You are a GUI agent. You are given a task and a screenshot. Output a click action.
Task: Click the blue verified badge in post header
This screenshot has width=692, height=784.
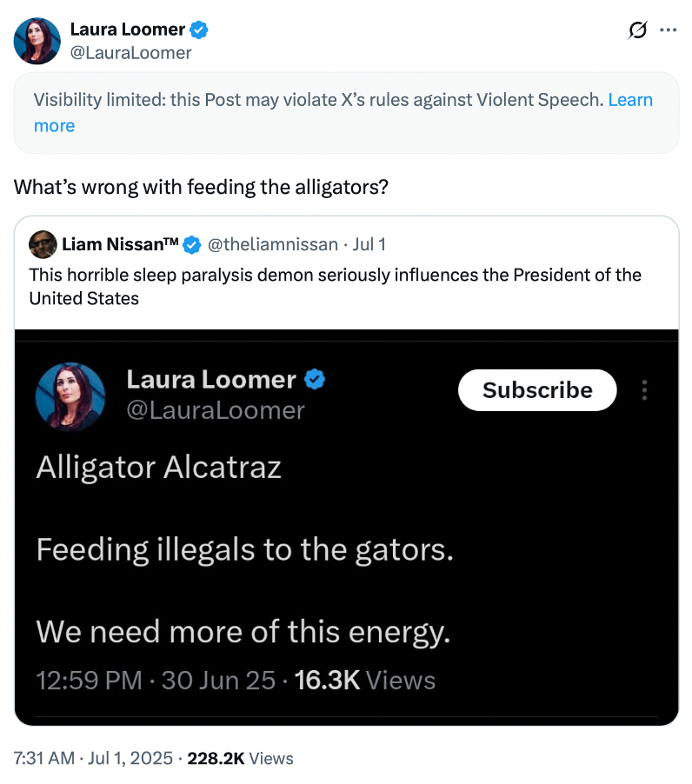[x=199, y=30]
